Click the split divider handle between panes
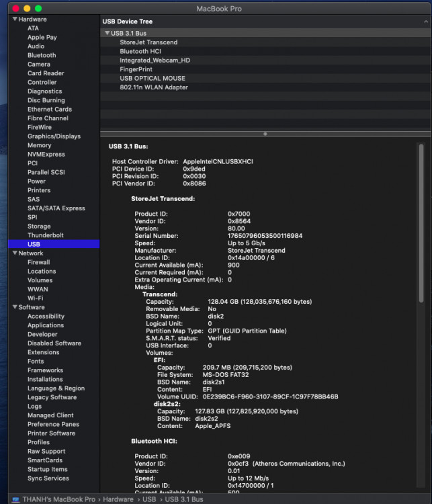This screenshot has width=432, height=504. (x=265, y=134)
